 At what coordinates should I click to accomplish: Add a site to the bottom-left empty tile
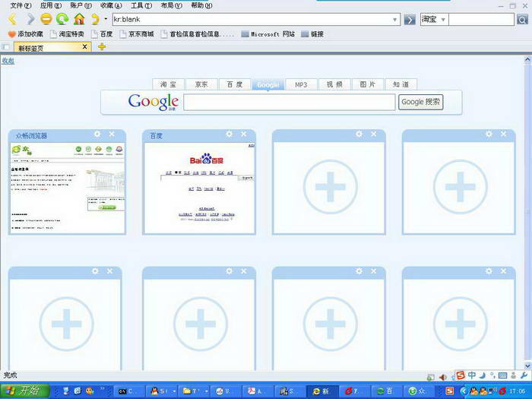coord(67,324)
